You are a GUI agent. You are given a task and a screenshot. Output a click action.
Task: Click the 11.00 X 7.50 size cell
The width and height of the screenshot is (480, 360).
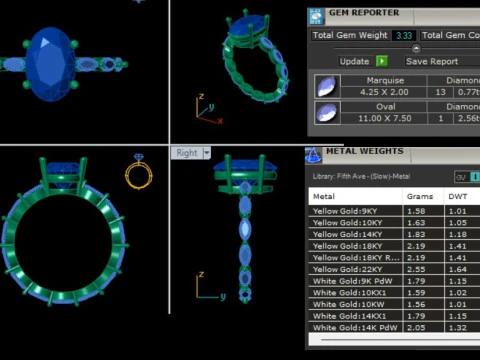384,118
